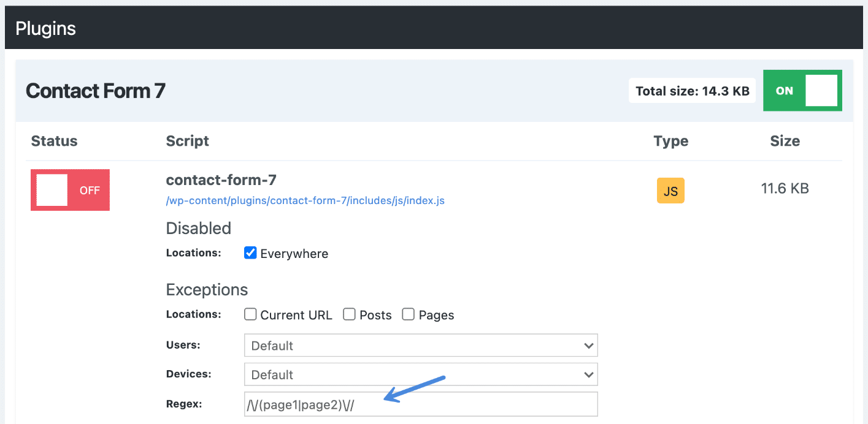The image size is (868, 424).
Task: Enable the Posts exception
Action: pyautogui.click(x=349, y=314)
